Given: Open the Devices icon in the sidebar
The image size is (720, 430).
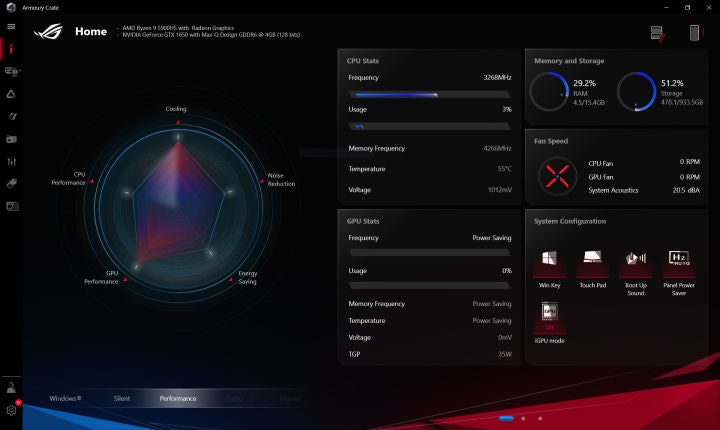Looking at the screenshot, I should 11,71.
